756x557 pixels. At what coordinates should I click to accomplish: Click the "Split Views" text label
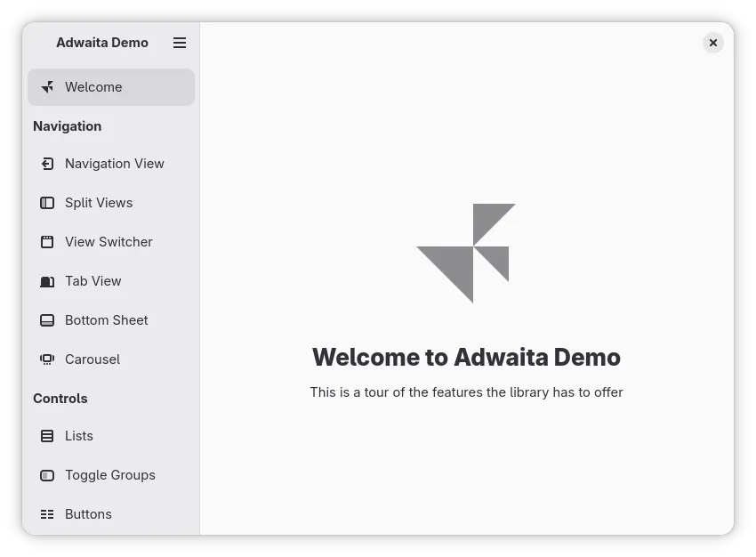click(99, 203)
